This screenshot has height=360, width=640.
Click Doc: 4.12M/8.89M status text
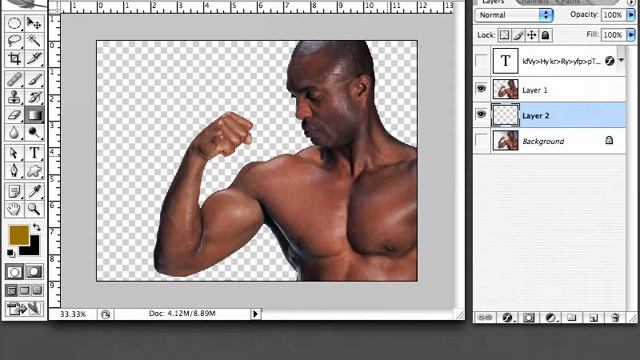pos(182,313)
